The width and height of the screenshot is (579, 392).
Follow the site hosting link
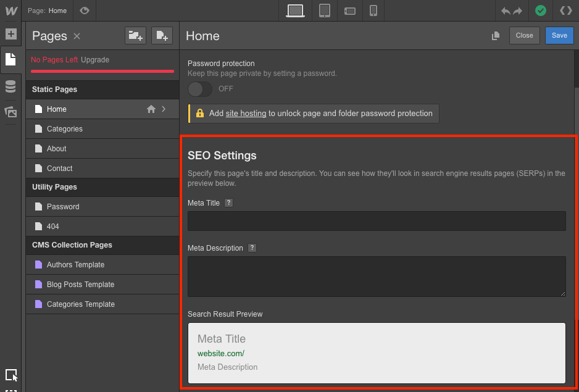pos(246,114)
